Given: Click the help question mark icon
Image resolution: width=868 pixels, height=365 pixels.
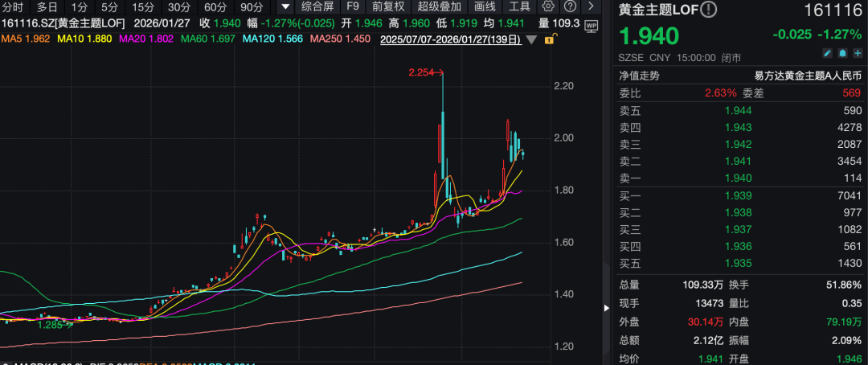Looking at the screenshot, I should pos(570,6).
